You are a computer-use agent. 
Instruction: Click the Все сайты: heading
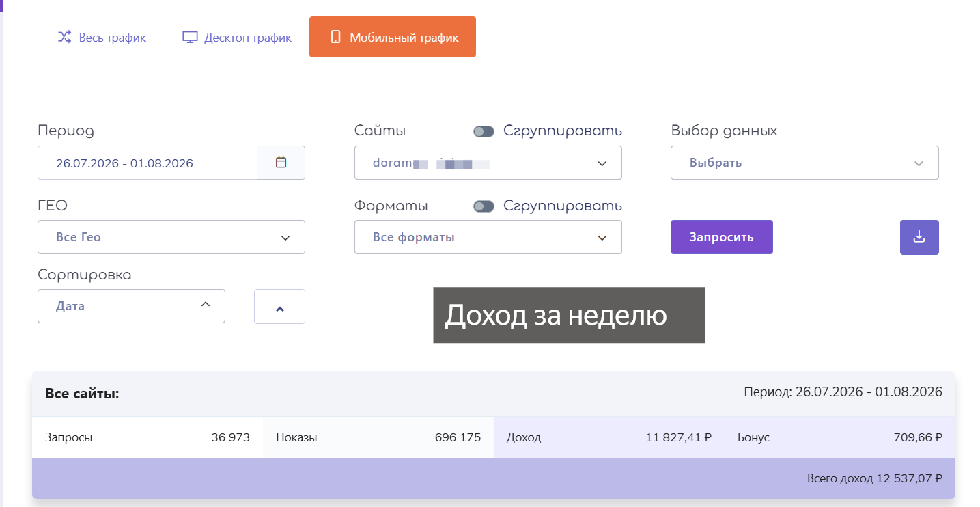[82, 394]
